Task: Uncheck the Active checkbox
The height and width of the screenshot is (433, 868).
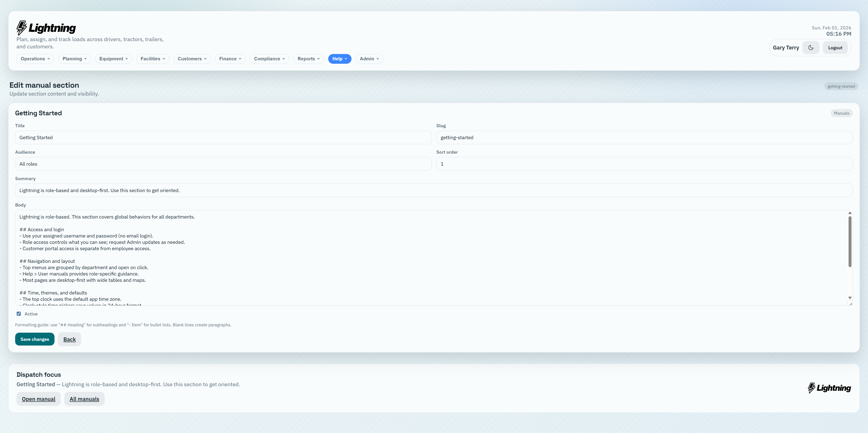Action: 19,314
